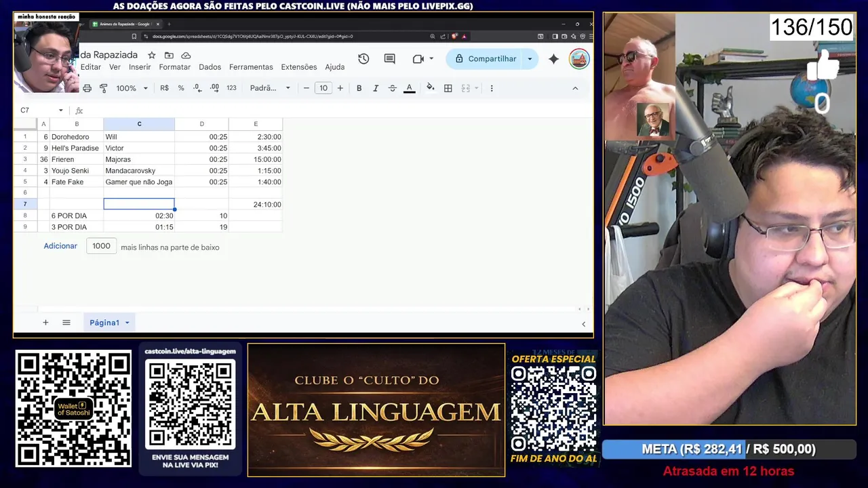Star the spreadsheet document
The height and width of the screenshot is (488, 868).
pos(152,55)
